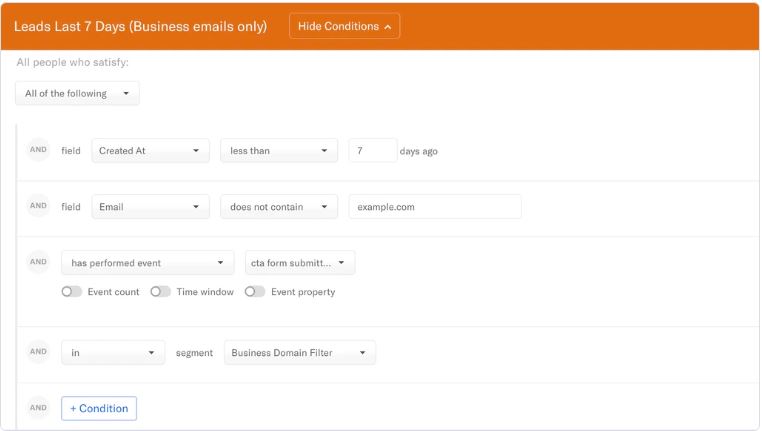Click the + Condition button

pos(99,408)
